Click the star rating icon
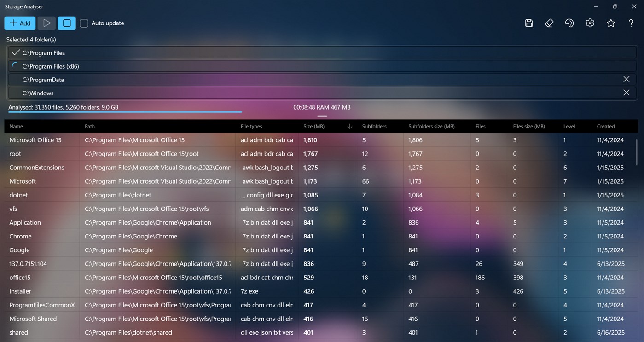The width and height of the screenshot is (644, 342). coord(610,23)
